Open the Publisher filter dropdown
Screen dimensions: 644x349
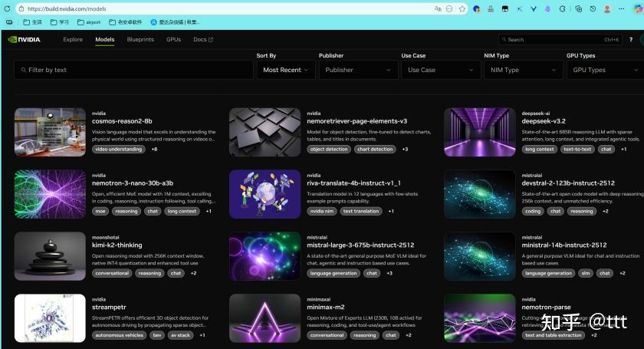353,70
